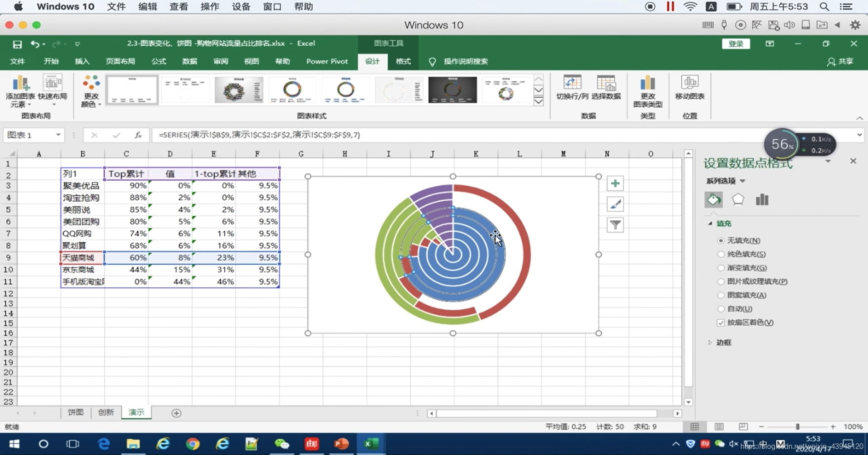868x455 pixels.
Task: Switch to Page Layout view icon
Action: point(719,427)
